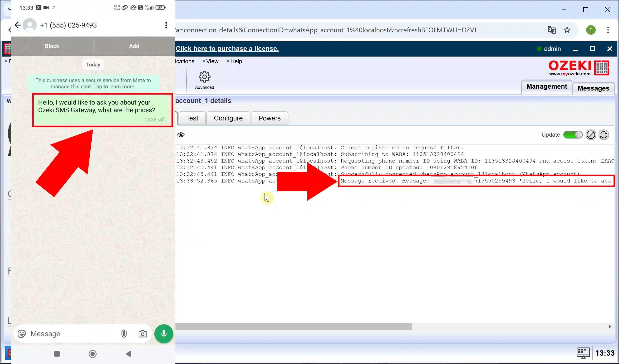Go back from the WhatsApp chat

click(18, 25)
